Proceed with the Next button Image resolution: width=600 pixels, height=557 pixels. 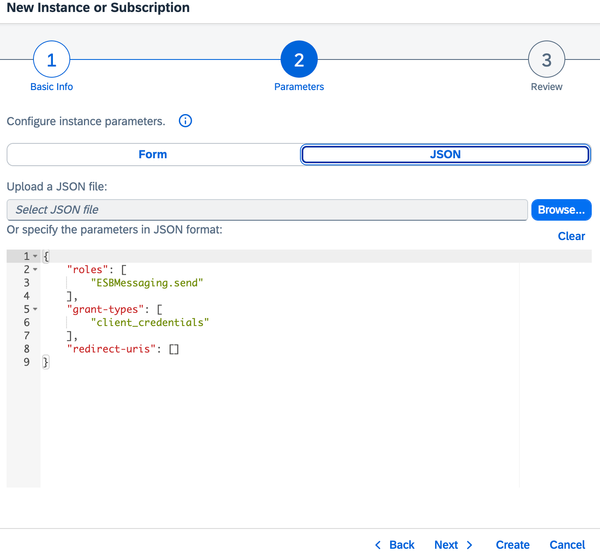coord(453,544)
